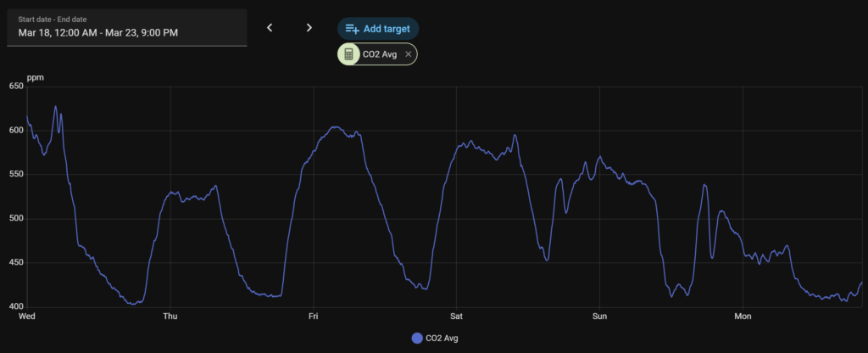
Task: Click the ppm unit label above the y-axis
Action: point(35,78)
